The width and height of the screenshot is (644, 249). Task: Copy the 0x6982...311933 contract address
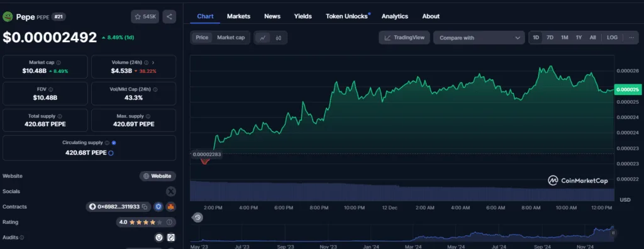[x=145, y=207]
